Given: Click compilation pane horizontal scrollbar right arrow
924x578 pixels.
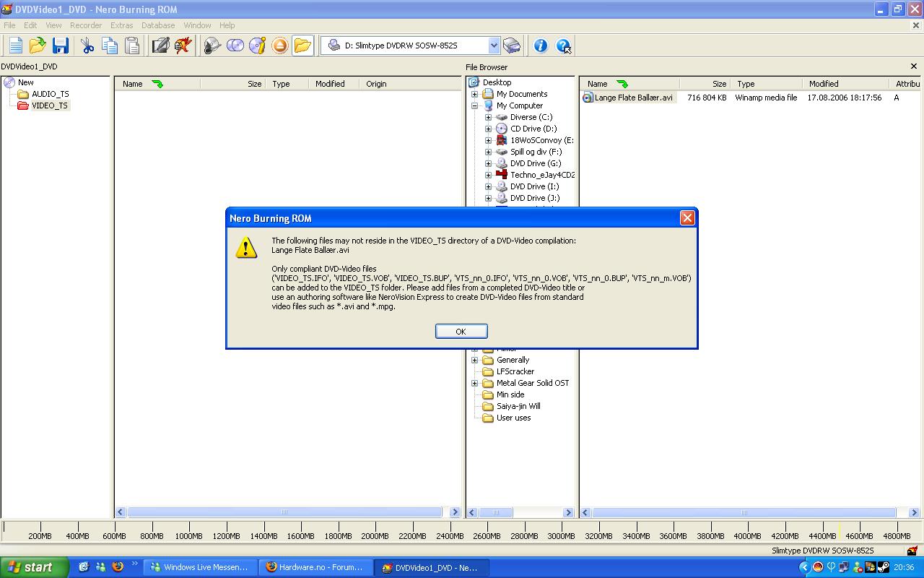Looking at the screenshot, I should click(454, 512).
